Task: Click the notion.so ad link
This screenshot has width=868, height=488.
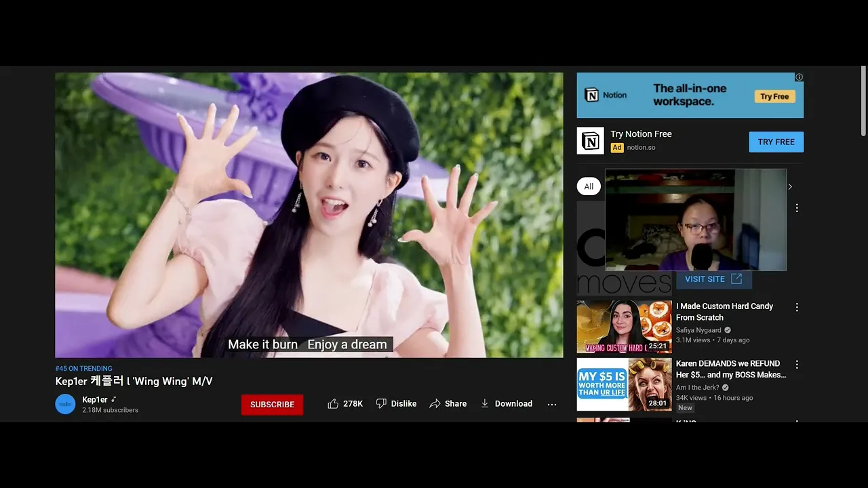Action: [x=641, y=148]
